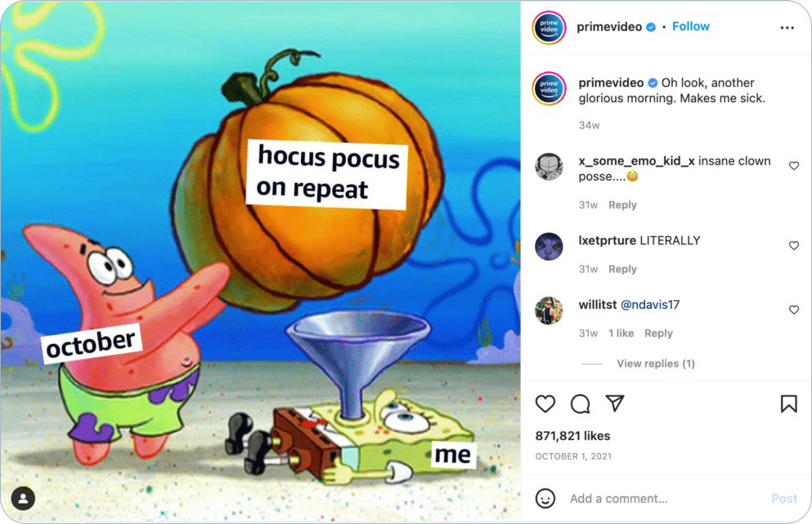Reply to the x_some_emo_kid_x comment
The height and width of the screenshot is (524, 812).
[x=622, y=205]
